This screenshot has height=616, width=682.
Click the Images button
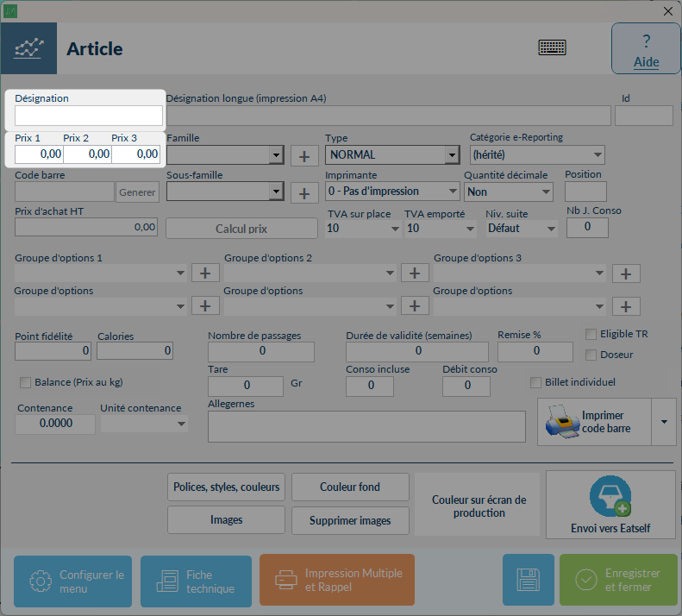coord(226,520)
